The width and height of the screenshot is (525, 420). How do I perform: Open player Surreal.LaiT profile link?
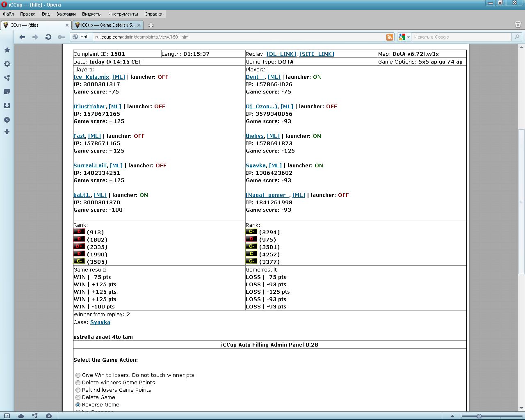[90, 166]
